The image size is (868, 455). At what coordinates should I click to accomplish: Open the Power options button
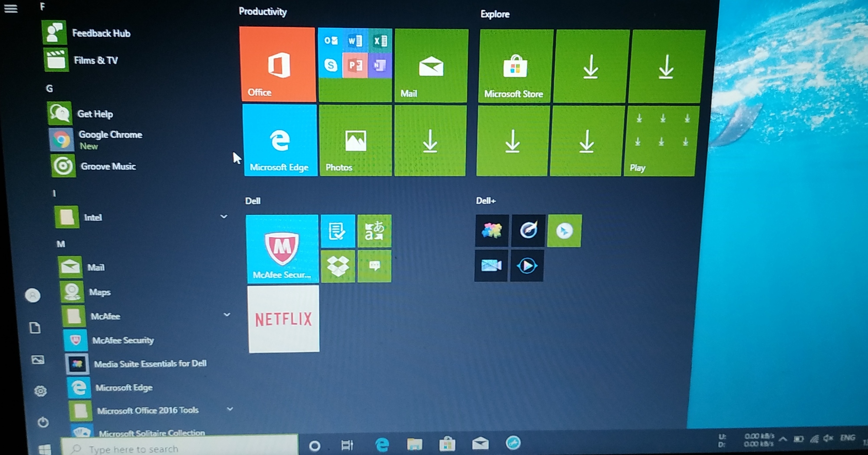[43, 422]
